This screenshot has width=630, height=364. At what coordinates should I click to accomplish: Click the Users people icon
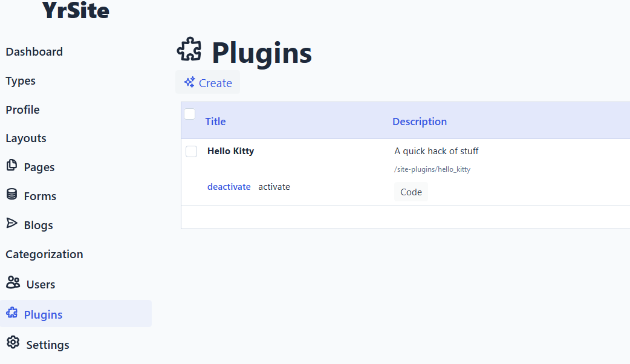[13, 282]
